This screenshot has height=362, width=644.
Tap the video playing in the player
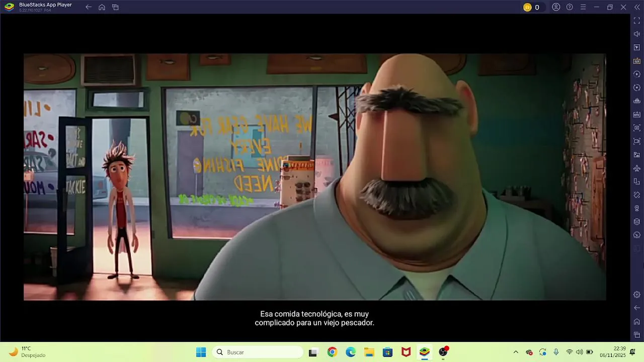tap(315, 177)
